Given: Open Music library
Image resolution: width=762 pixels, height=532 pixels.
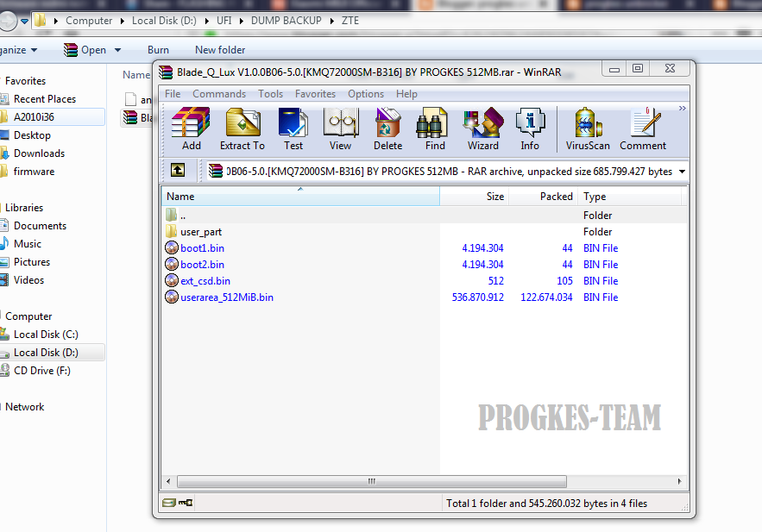Looking at the screenshot, I should tap(28, 243).
